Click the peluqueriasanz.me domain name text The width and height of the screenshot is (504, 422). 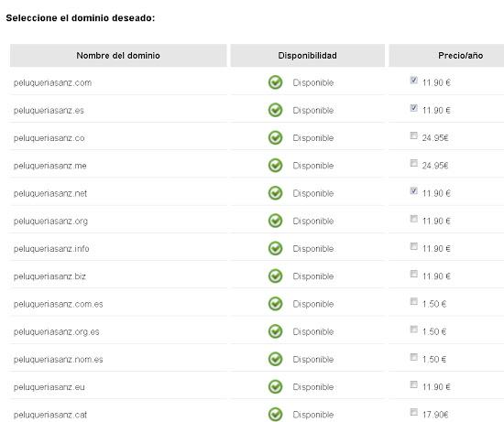[49, 166]
